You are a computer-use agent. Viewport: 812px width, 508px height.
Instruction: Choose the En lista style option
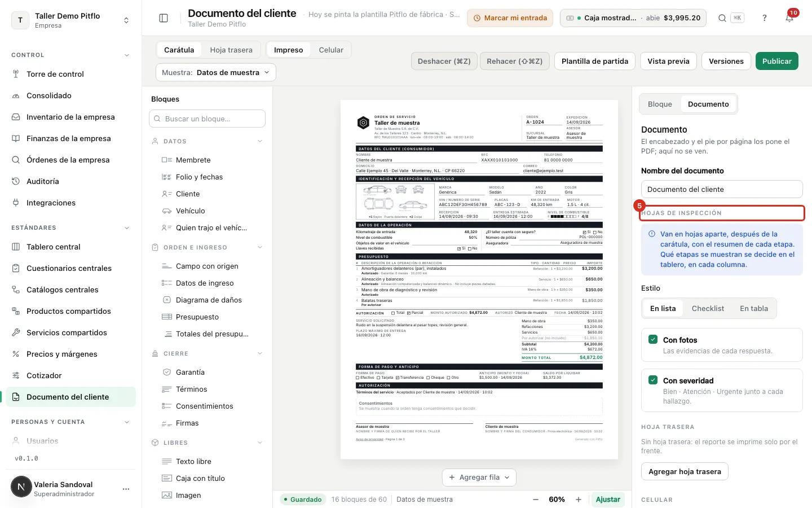(663, 308)
